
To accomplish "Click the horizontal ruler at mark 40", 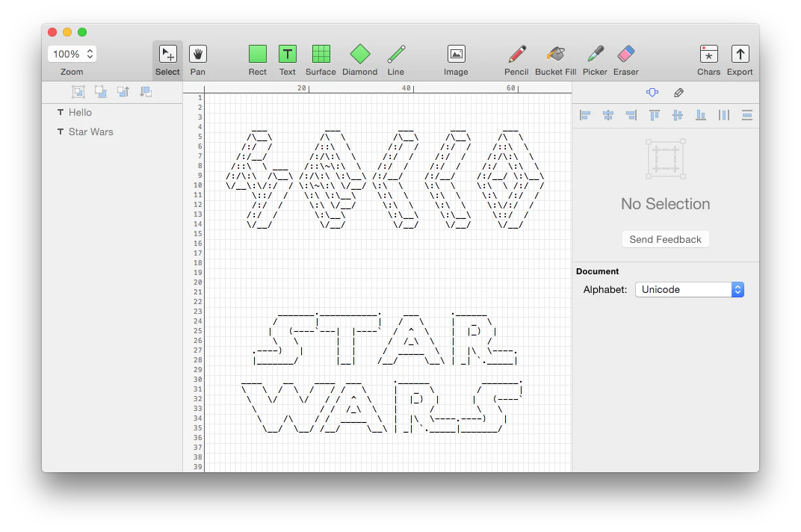I will click(x=407, y=88).
